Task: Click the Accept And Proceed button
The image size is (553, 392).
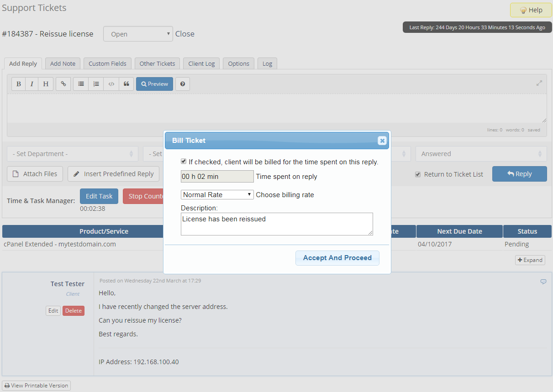Action: tap(337, 258)
